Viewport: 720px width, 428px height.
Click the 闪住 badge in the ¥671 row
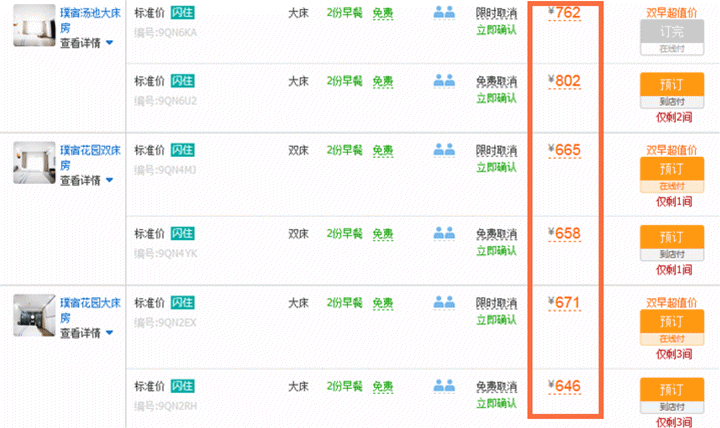tap(182, 303)
